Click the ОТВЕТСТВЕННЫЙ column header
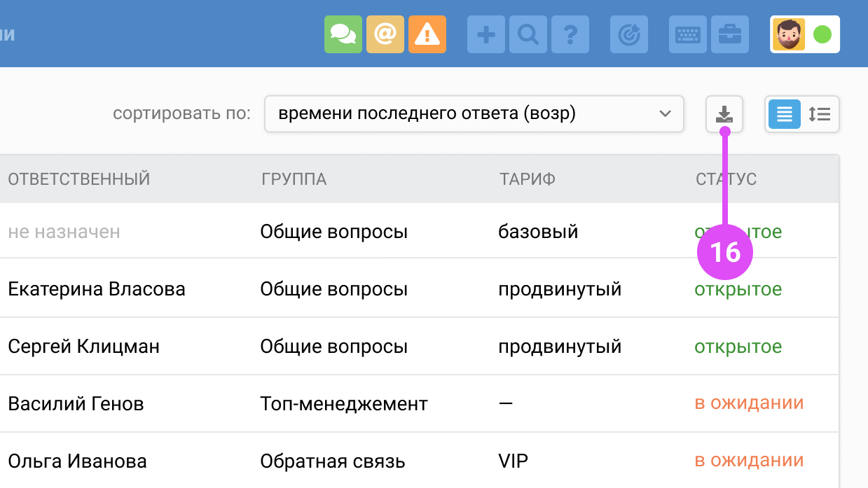The height and width of the screenshot is (488, 868). point(79,179)
